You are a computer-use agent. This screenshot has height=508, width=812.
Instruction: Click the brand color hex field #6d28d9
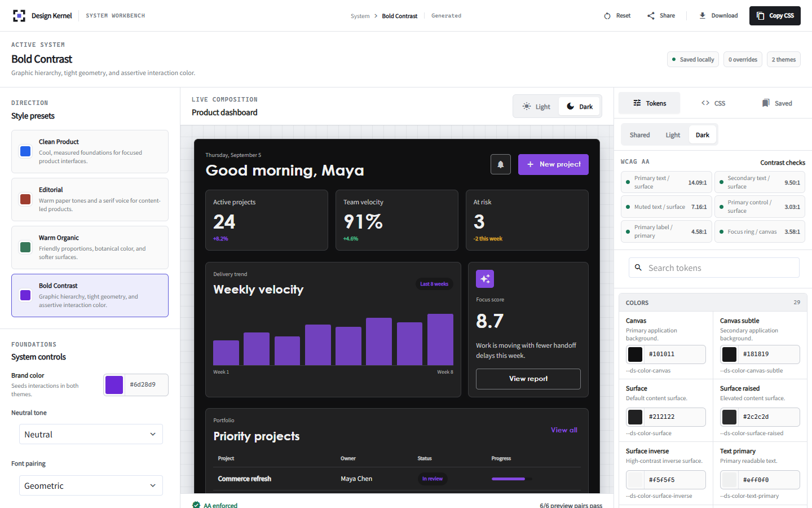[146, 385]
